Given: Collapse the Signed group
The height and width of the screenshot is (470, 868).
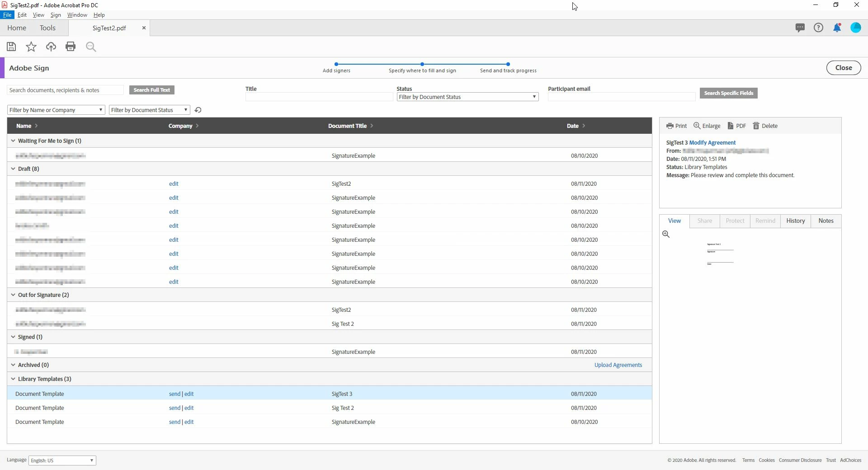Looking at the screenshot, I should (x=13, y=337).
